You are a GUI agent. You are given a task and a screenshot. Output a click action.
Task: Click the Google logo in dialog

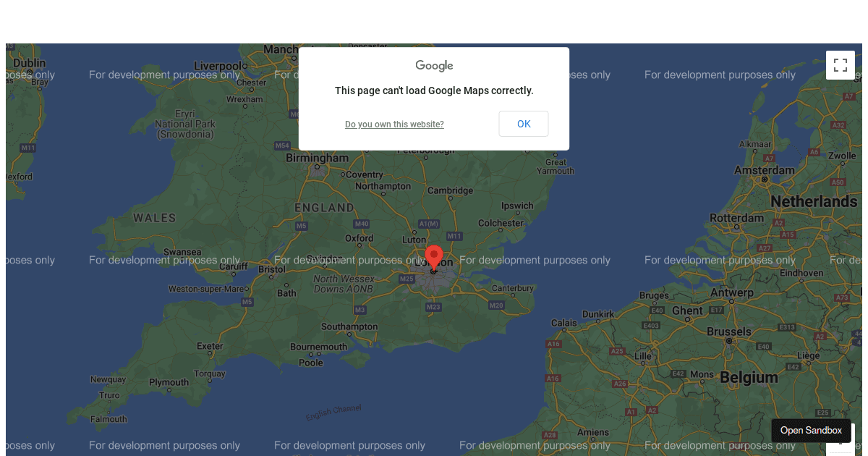(x=434, y=66)
